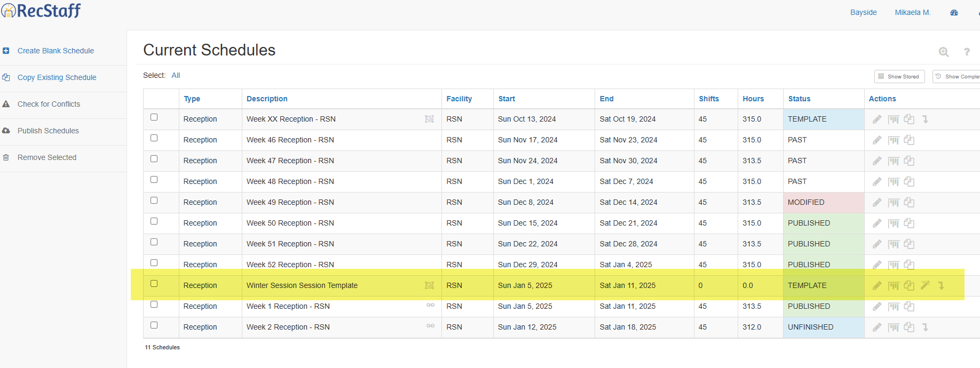Check the Winter Session Template checkbox

[154, 284]
